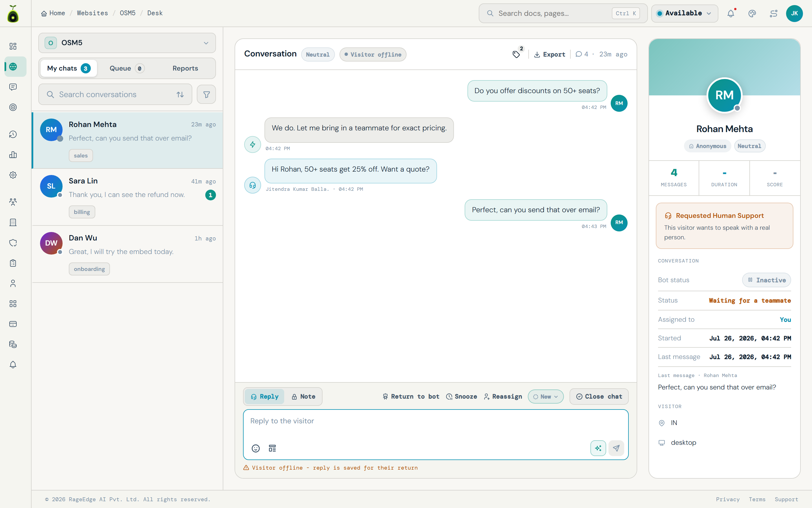Expand the OSM5 website selector

(127, 43)
